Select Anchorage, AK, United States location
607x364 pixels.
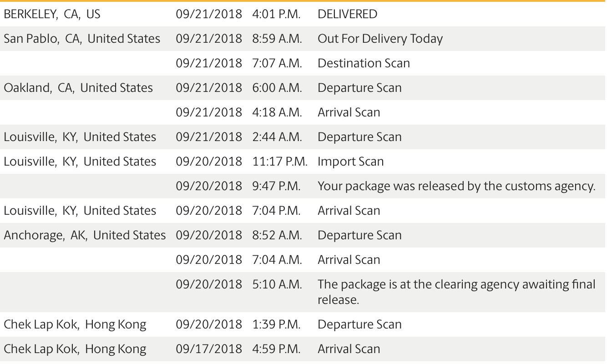pyautogui.click(x=85, y=235)
